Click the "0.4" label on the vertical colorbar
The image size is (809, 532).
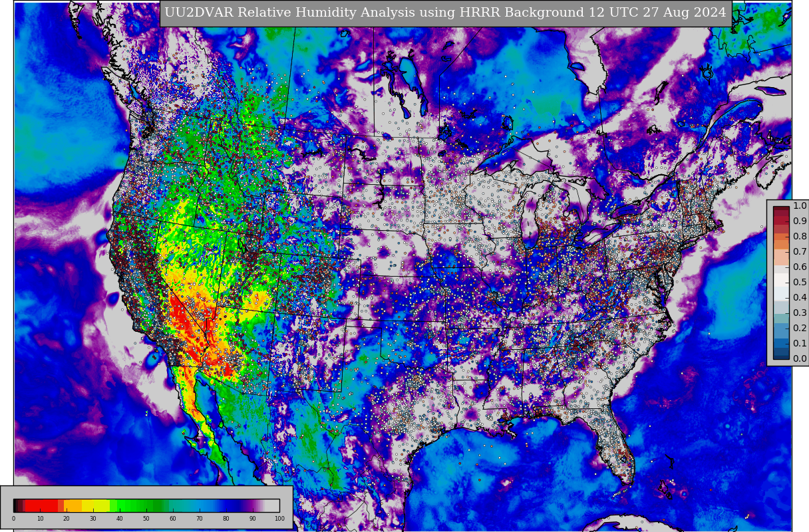point(800,298)
